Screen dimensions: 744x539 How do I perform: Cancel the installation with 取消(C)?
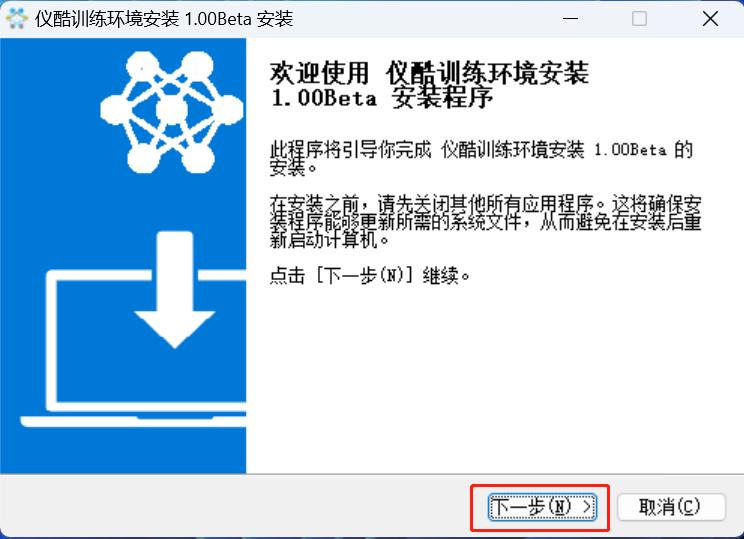point(671,507)
